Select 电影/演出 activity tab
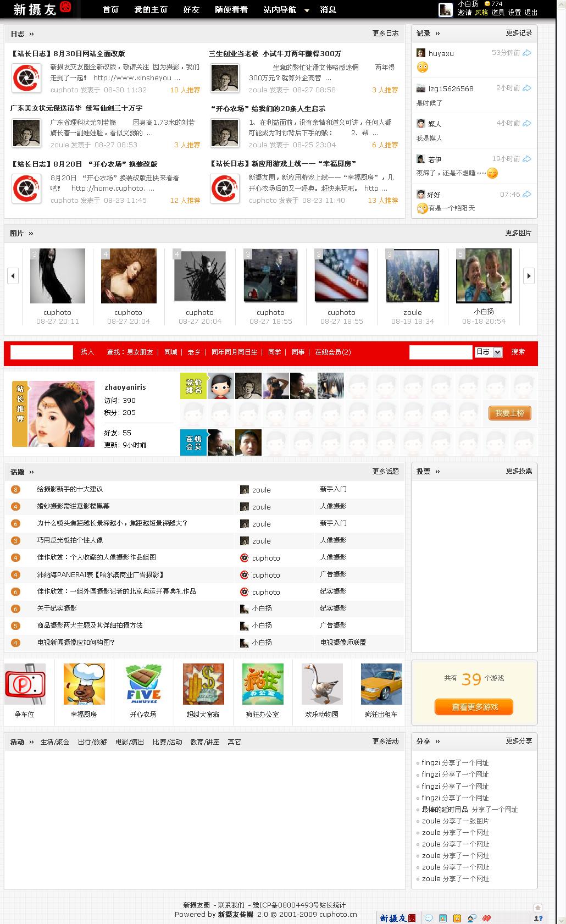Image resolution: width=566 pixels, height=924 pixels. tap(130, 742)
